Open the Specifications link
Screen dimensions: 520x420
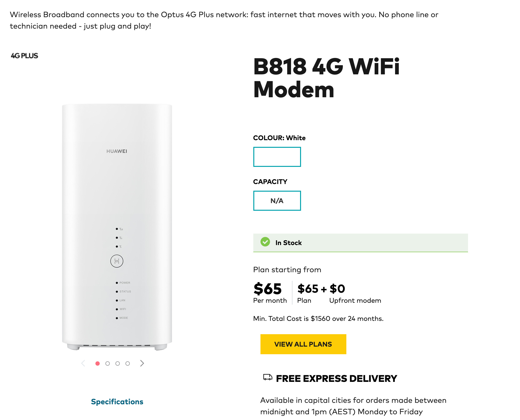click(117, 402)
